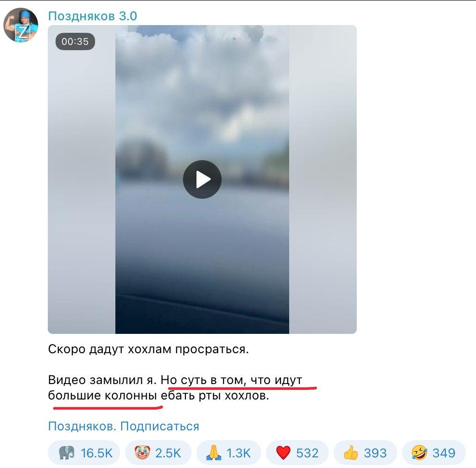Click the 16.5K reaction count
476x468 pixels.
[97, 453]
